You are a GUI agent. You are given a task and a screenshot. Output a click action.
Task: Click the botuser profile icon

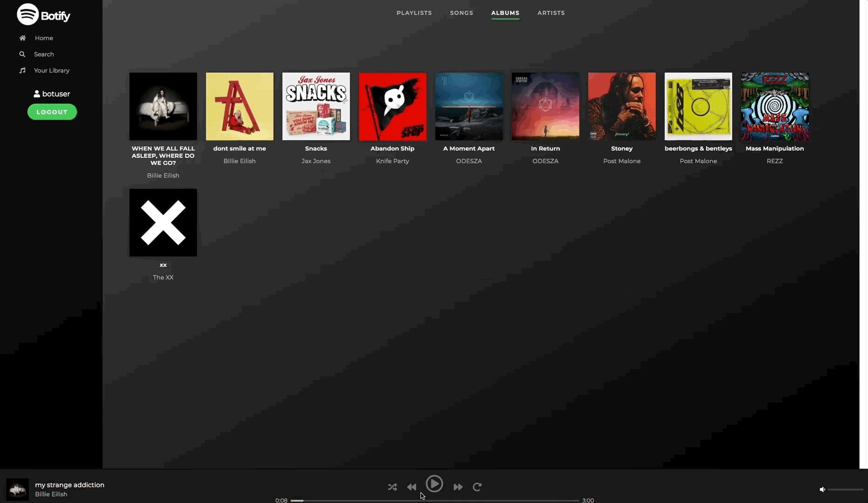click(37, 94)
